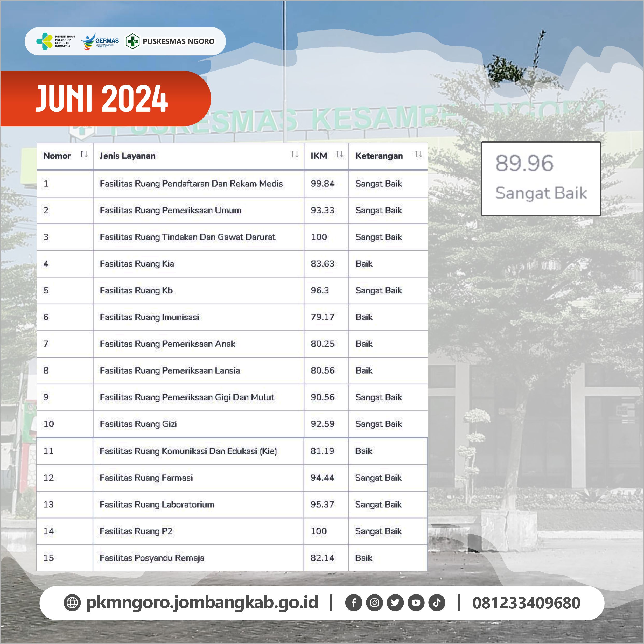
Task: Click the GERMAS logo
Action: pyautogui.click(x=100, y=41)
